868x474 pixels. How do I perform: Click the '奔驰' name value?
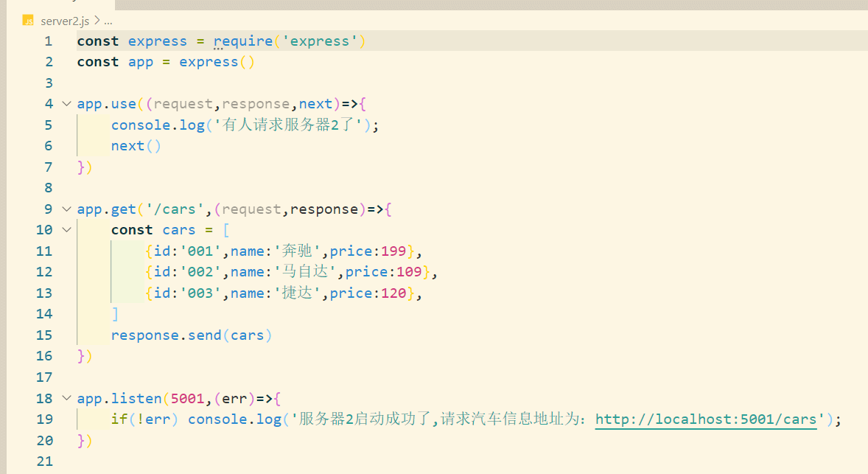click(x=297, y=251)
